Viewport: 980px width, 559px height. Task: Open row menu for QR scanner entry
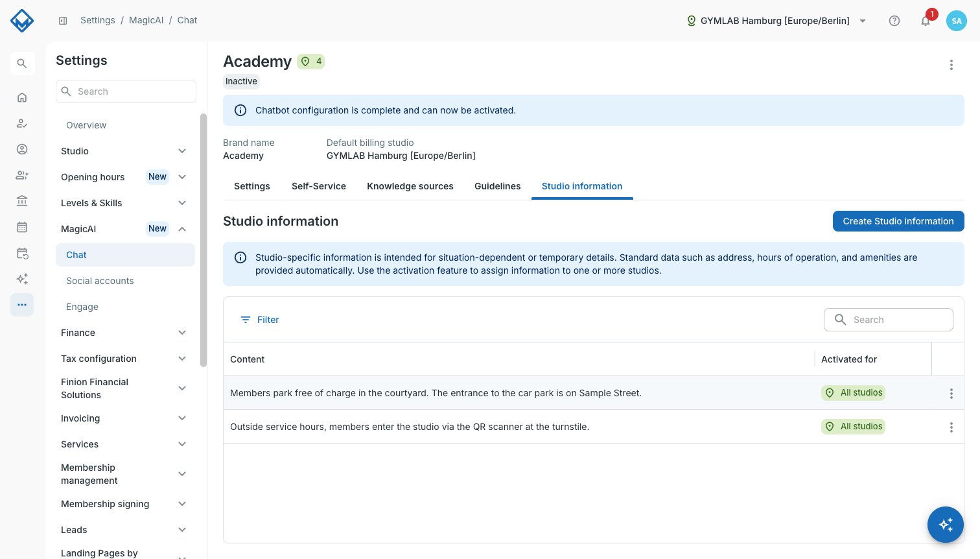click(951, 427)
